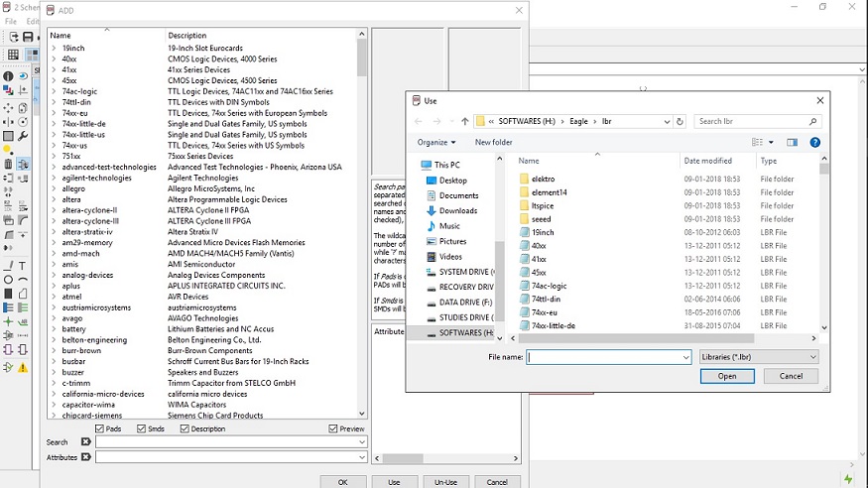Select the Add part tool
The image size is (868, 488).
pos(23,164)
